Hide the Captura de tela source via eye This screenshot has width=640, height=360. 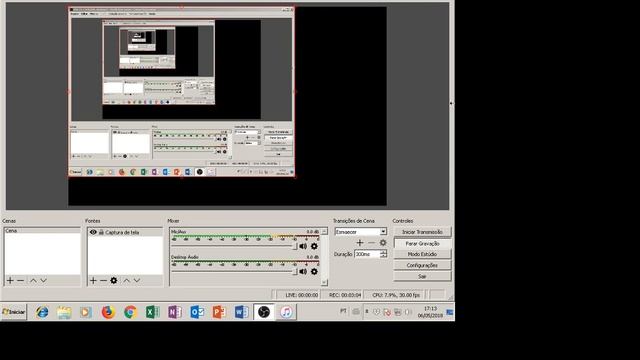[93, 232]
